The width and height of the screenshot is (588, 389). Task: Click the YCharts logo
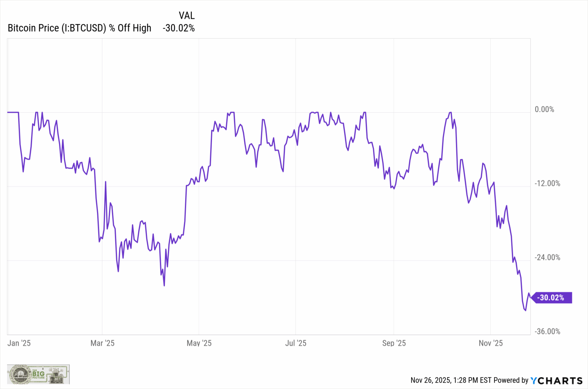coord(556,381)
